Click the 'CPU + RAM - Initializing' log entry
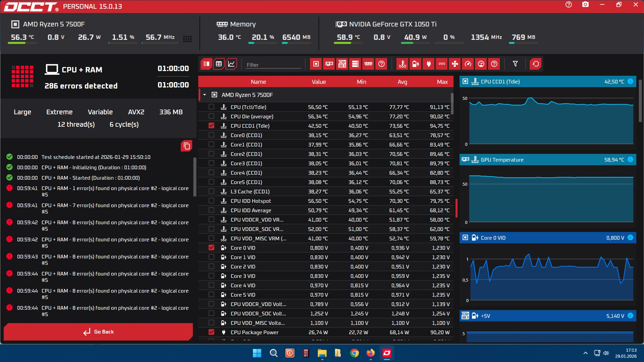 point(94,167)
